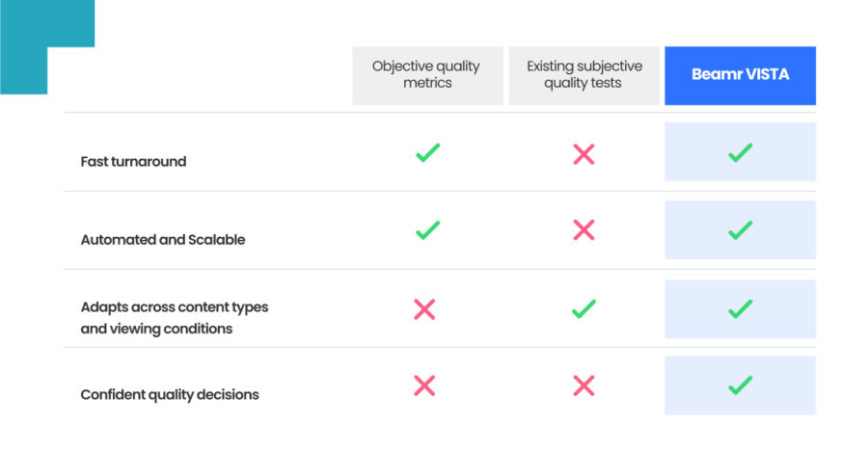Viewport: 868px width, 450px height.
Task: Click the Automated and Scalable row label
Action: [163, 240]
